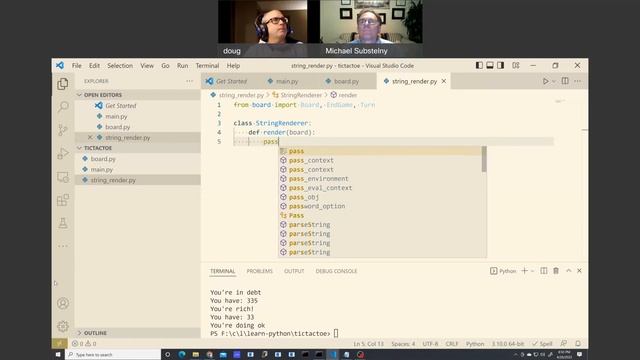
Task: Open the Remote Explorer view
Action: click(63, 177)
